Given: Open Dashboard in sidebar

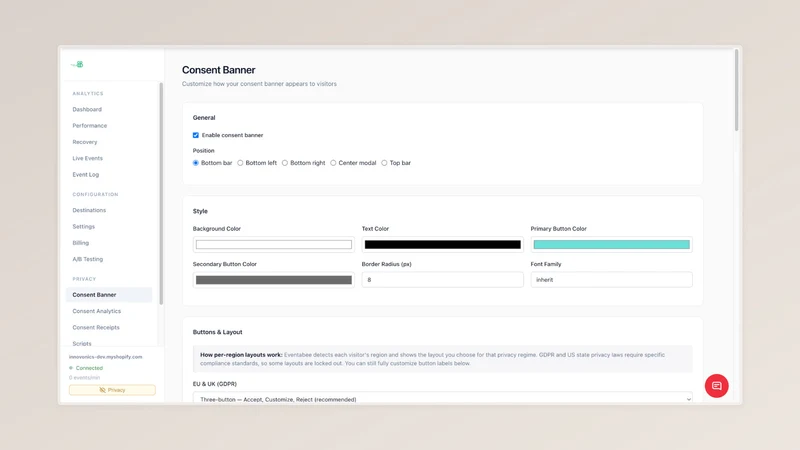Looking at the screenshot, I should point(87,109).
